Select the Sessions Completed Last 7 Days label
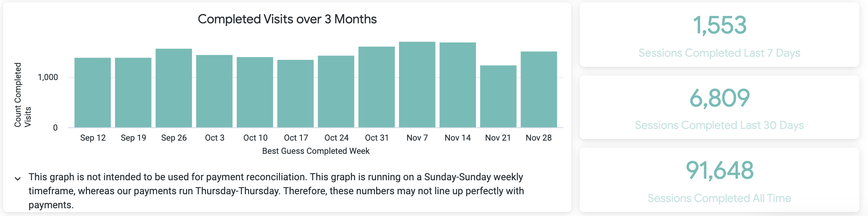Viewport: 868px width, 216px height. point(719,53)
